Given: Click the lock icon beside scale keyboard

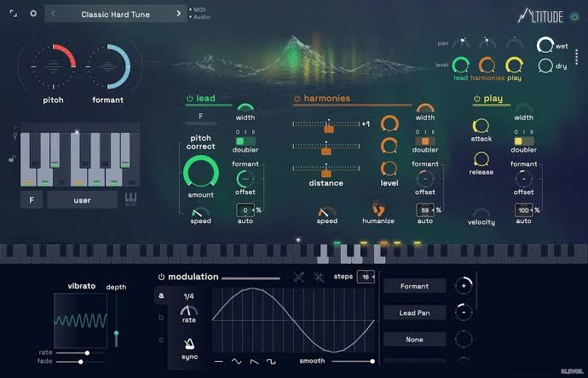Looking at the screenshot, I should click(13, 159).
